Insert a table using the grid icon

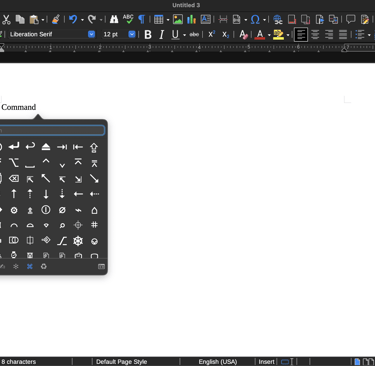point(159,20)
